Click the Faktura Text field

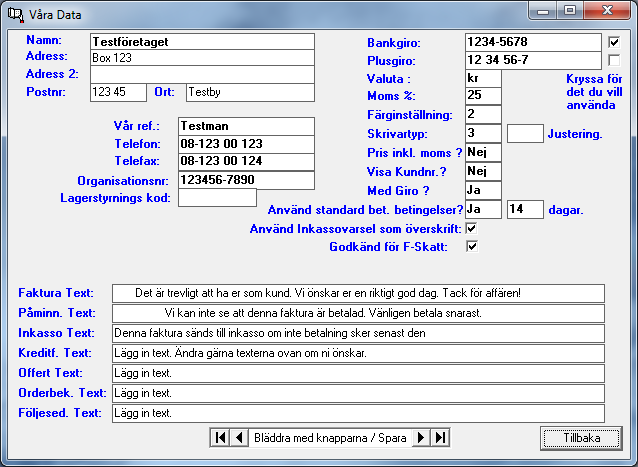[358, 293]
